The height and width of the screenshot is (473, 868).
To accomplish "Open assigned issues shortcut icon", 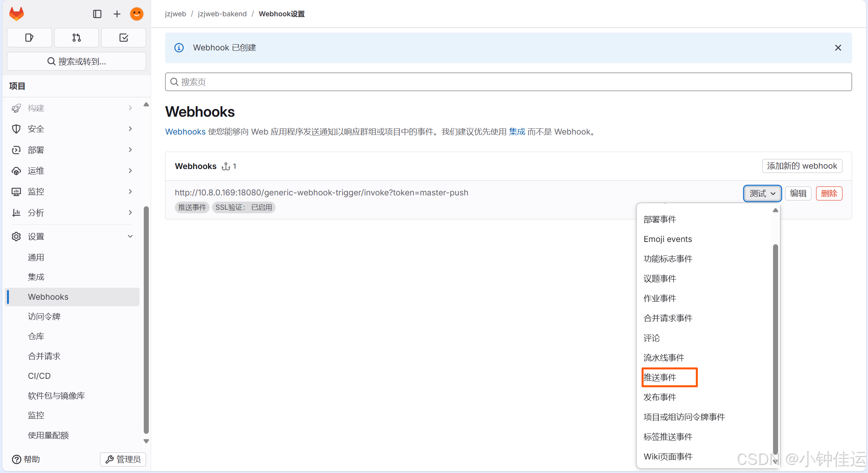I will [29, 38].
